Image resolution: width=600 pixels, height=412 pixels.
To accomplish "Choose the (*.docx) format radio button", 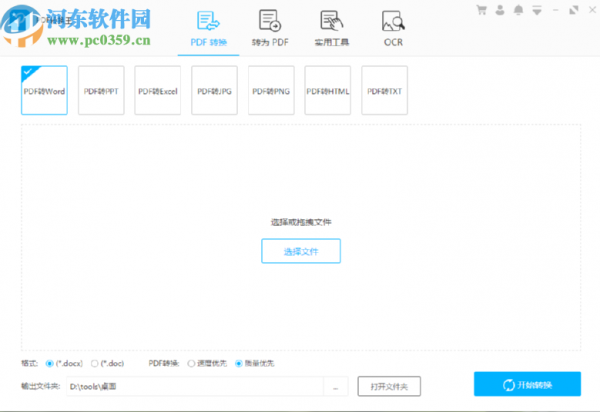I will (49, 363).
